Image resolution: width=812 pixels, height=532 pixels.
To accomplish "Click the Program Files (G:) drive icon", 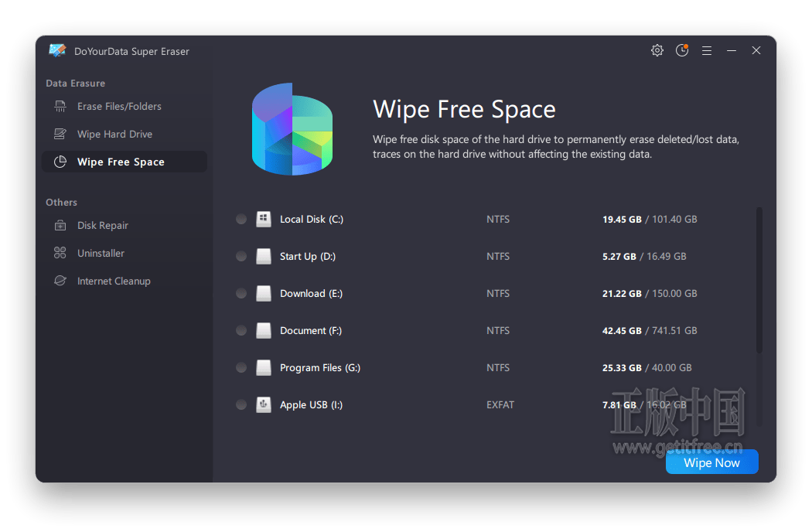I will point(264,368).
